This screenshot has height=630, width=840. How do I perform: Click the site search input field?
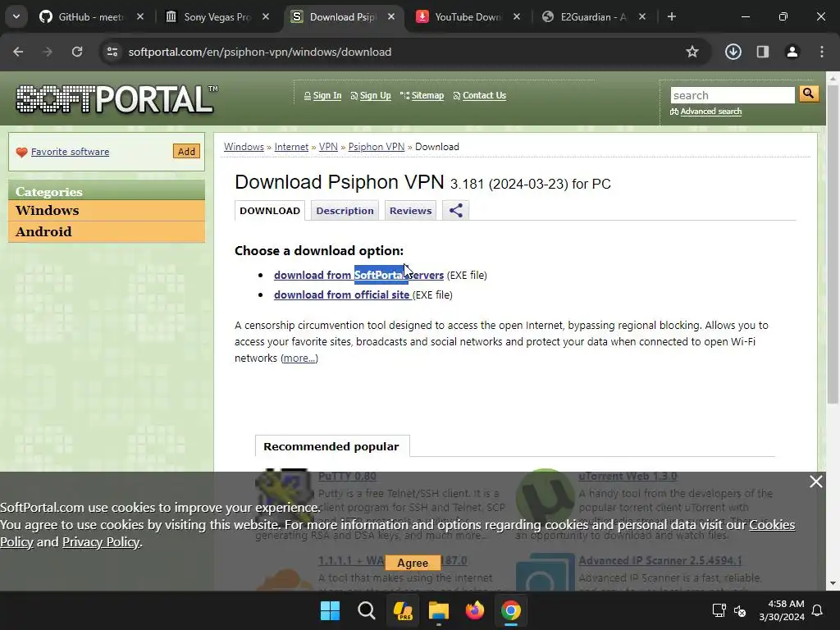[x=733, y=95]
